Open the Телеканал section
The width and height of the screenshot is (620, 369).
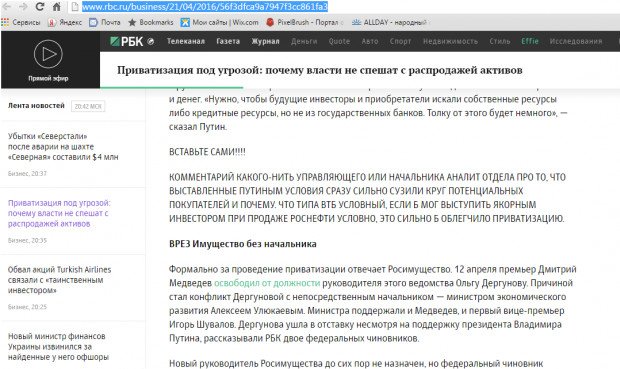[x=186, y=41]
